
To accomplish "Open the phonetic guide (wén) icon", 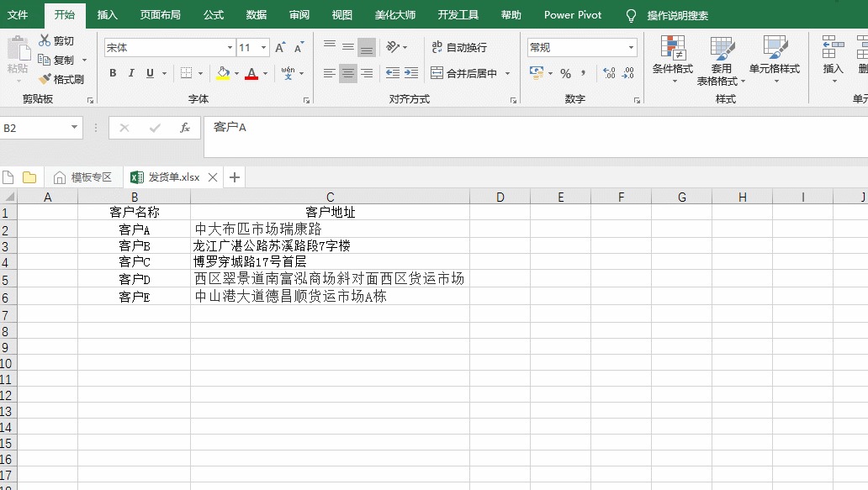I will 288,73.
